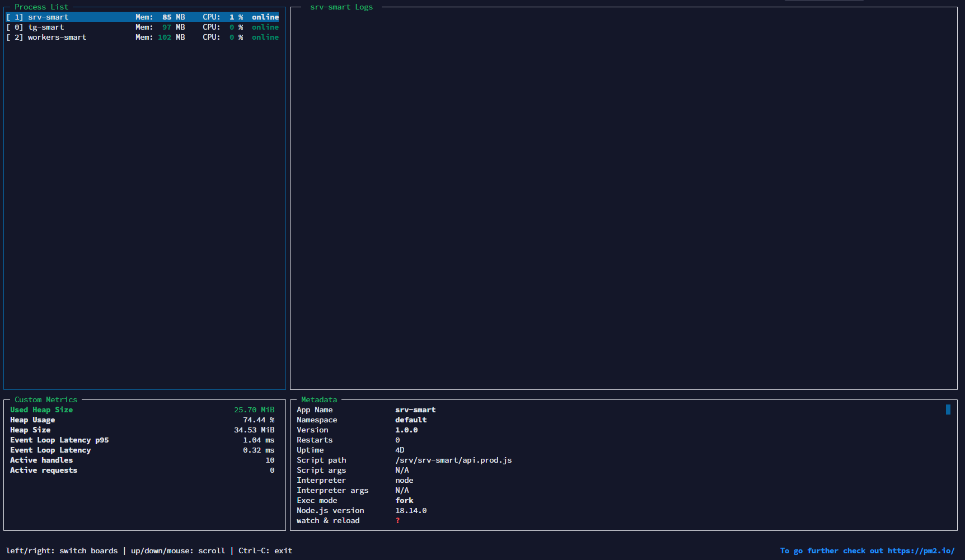Image resolution: width=965 pixels, height=560 pixels.
Task: Click the up/down/mouse: scroll hint
Action: coord(178,551)
